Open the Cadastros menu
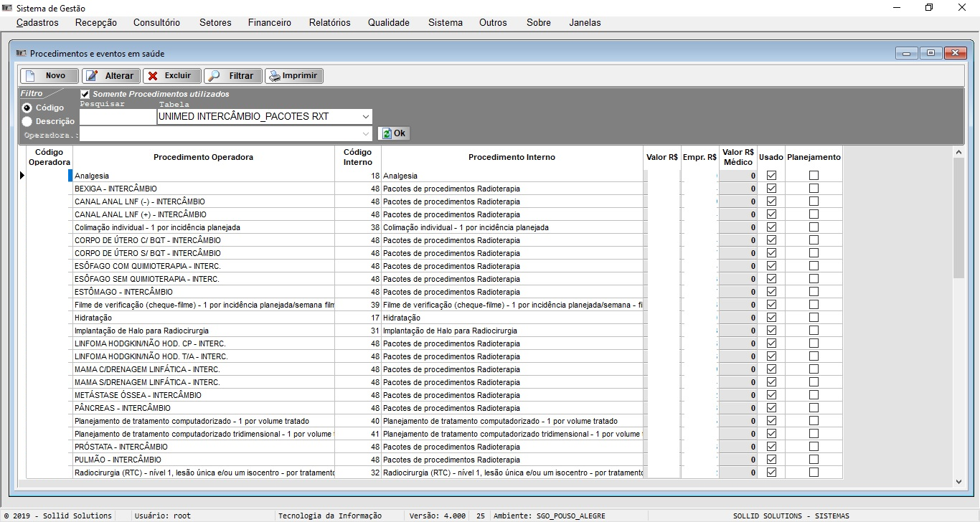 [37, 22]
